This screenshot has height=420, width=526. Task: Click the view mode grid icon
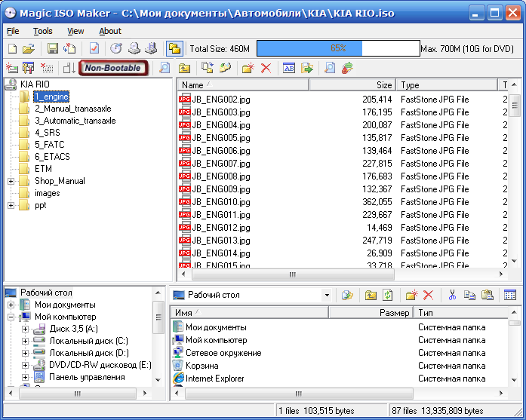(x=510, y=296)
